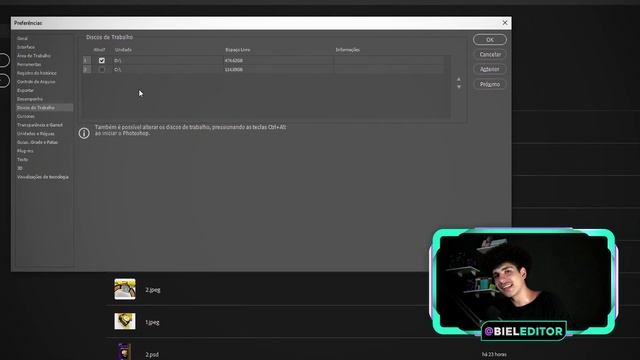Screen dimensions: 640x360
Task: Click the Espaço Livre column header
Action: (238, 50)
